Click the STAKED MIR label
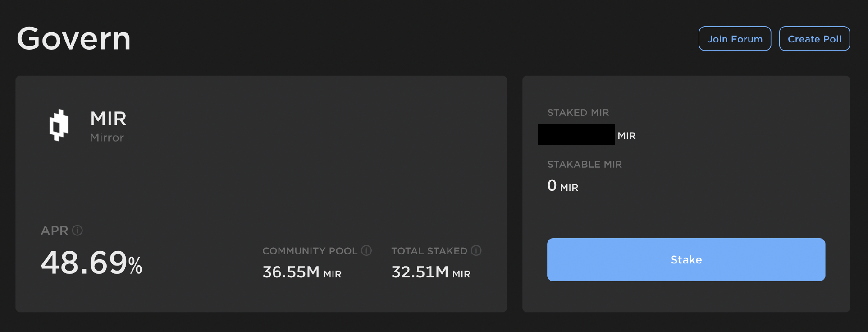868x332 pixels. point(578,113)
